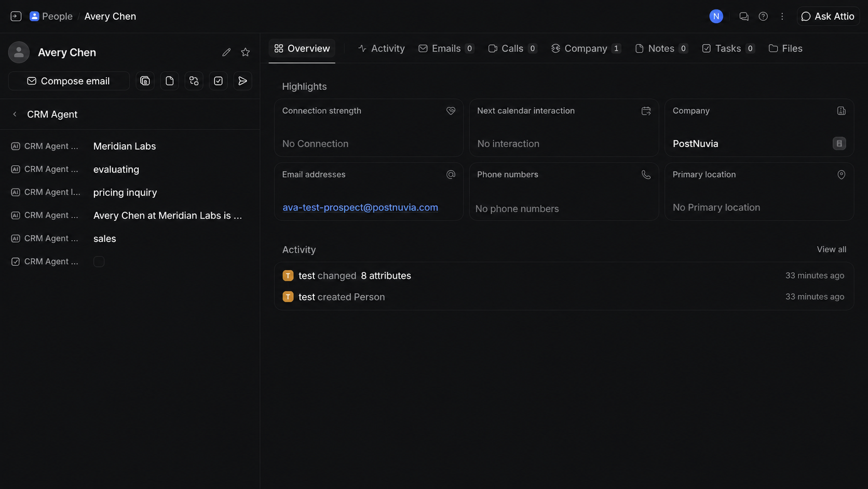Screen dimensions: 868x489
Task: Click View all activity
Action: (x=831, y=249)
